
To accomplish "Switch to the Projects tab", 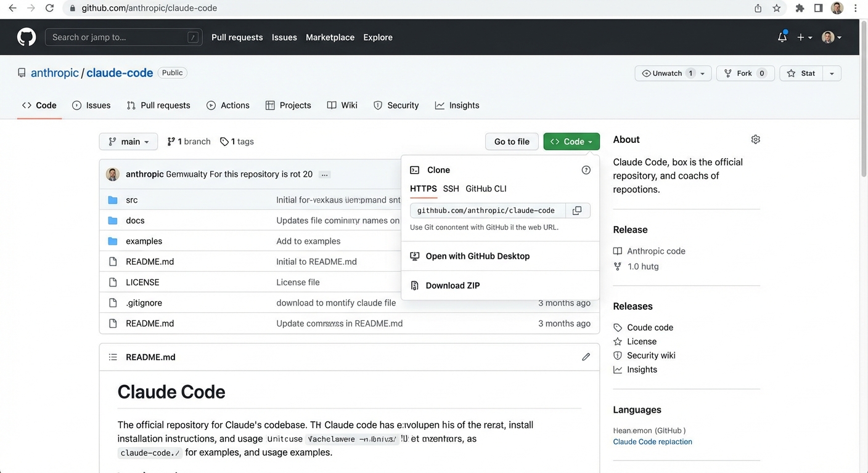I will tap(288, 105).
